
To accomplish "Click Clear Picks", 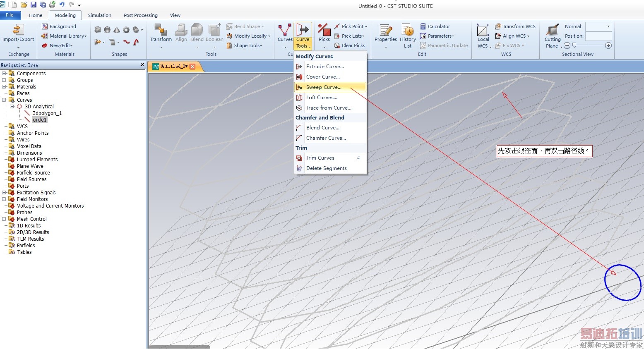I will pos(350,45).
